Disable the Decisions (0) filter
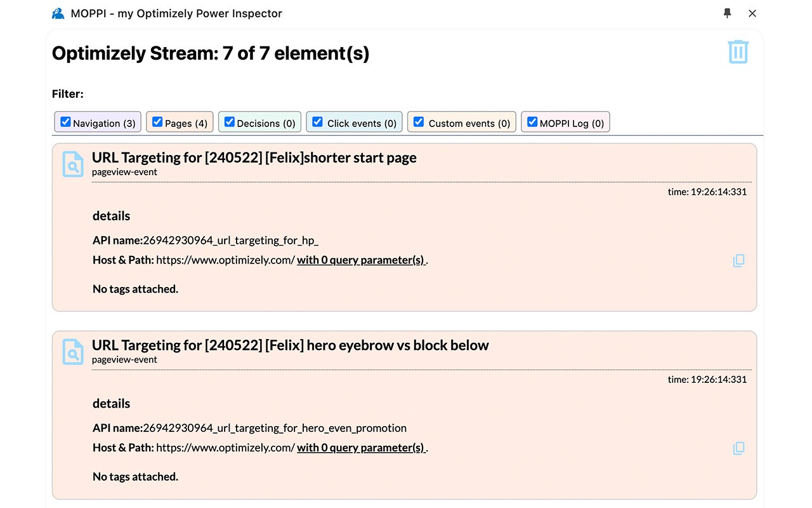 pyautogui.click(x=230, y=122)
